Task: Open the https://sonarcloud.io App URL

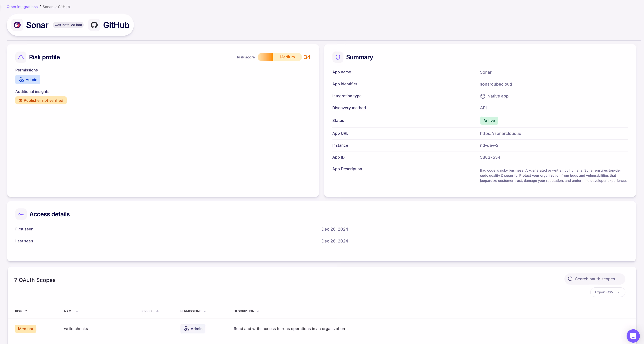Action: [x=500, y=133]
